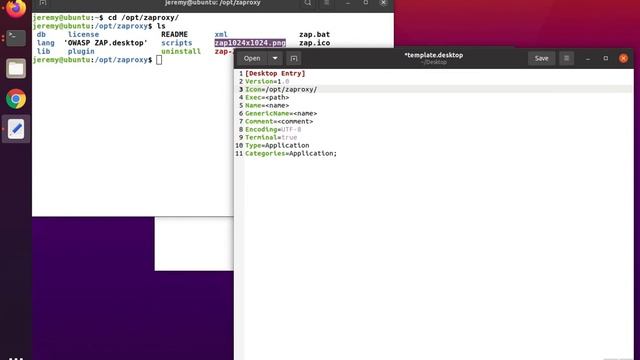
Task: Add a new terminal tab
Action: click(x=43, y=3)
